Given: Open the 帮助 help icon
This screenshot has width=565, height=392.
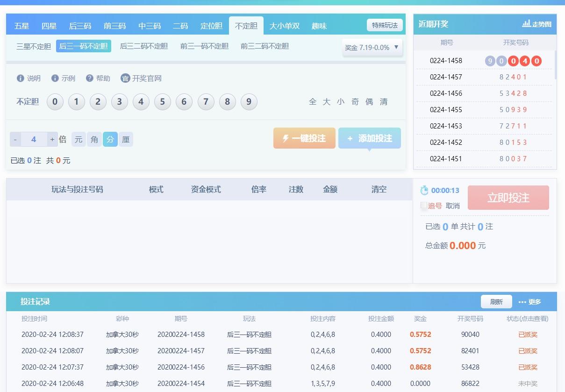Looking at the screenshot, I should pos(90,78).
